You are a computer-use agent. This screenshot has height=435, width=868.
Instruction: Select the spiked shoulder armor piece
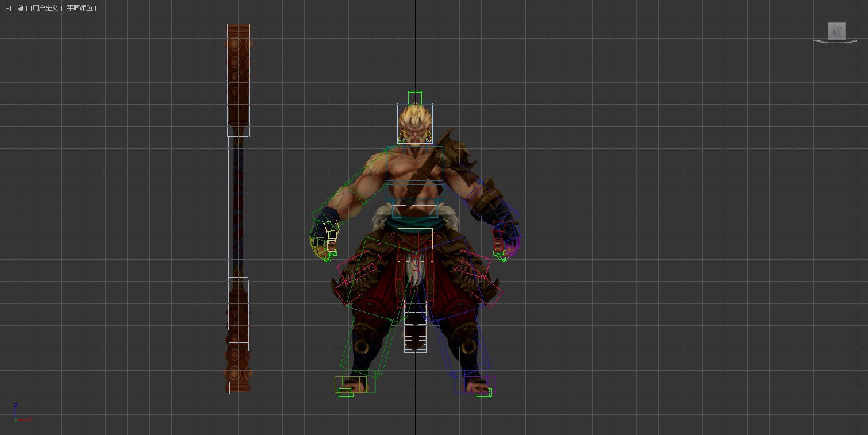tap(453, 148)
